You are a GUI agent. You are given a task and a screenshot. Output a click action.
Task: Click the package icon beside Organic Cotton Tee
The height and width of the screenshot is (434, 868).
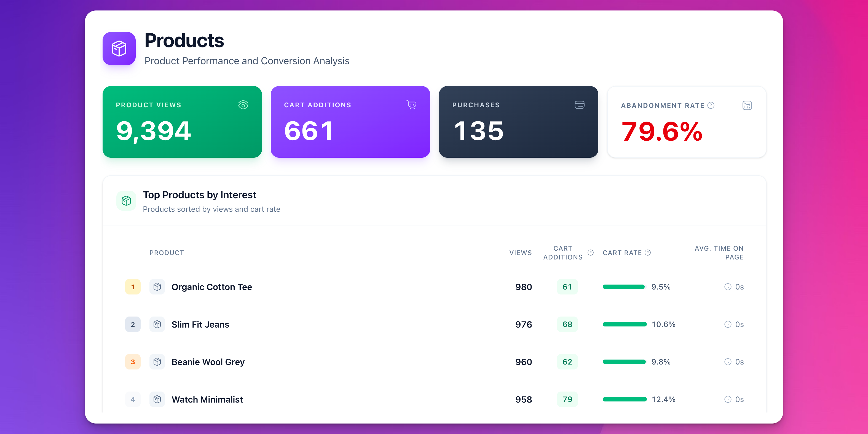pyautogui.click(x=157, y=287)
